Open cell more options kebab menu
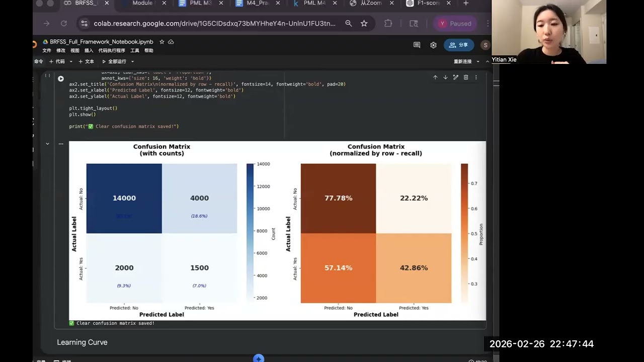 click(x=476, y=77)
